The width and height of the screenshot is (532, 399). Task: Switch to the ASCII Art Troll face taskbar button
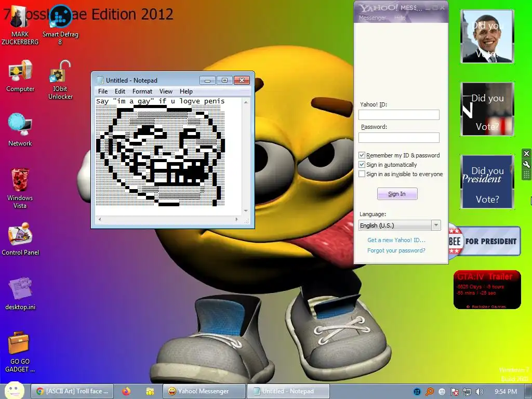72,391
